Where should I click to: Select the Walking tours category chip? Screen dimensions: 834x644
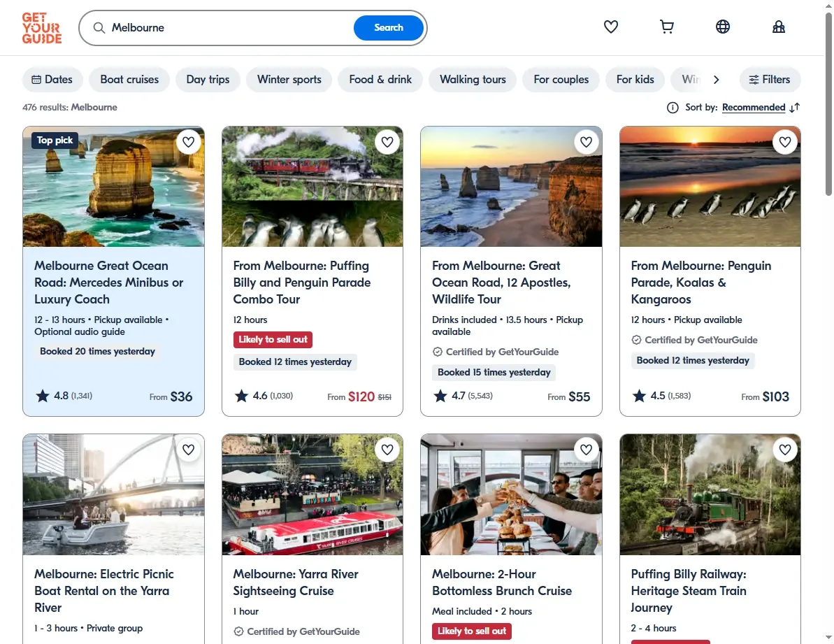point(473,79)
